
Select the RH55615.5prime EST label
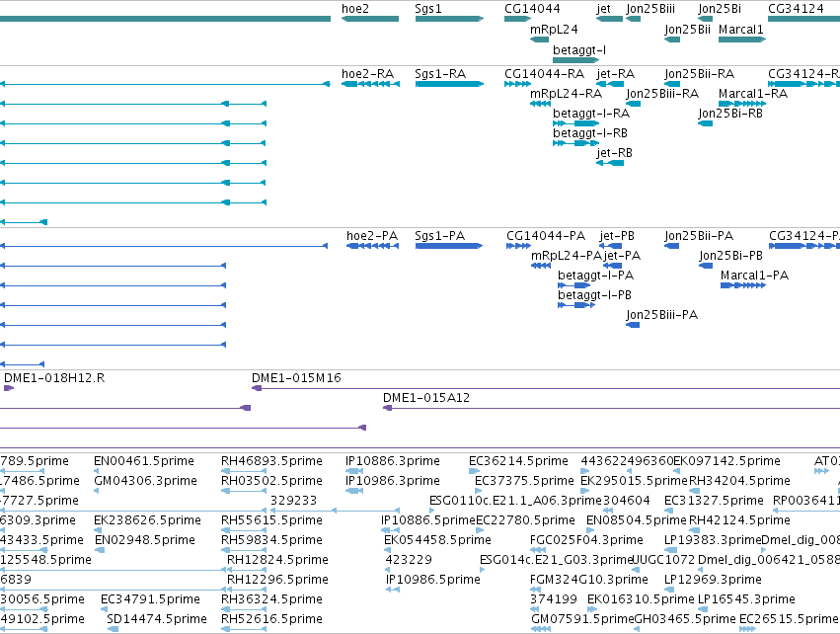click(x=272, y=520)
